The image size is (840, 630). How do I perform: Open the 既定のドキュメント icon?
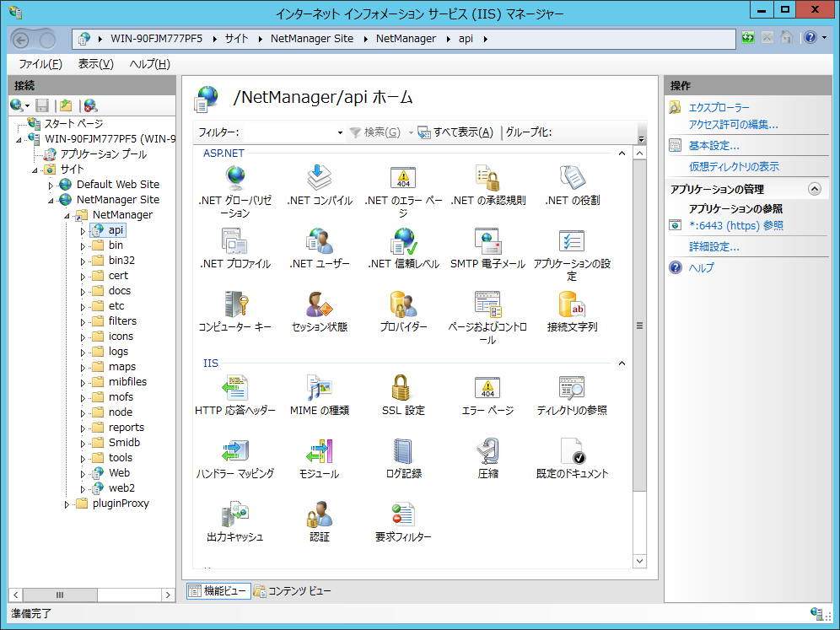pos(572,453)
